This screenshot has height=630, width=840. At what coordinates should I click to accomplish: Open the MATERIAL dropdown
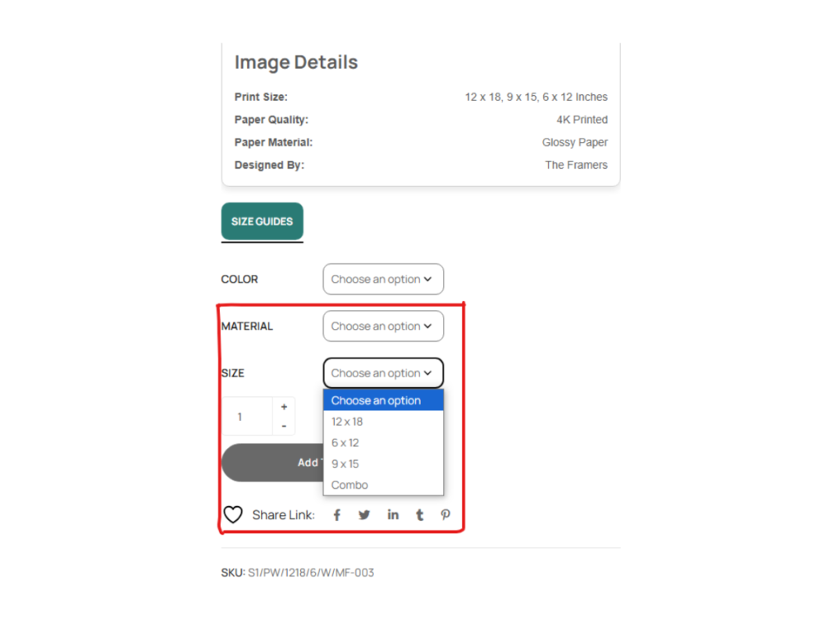coord(383,326)
